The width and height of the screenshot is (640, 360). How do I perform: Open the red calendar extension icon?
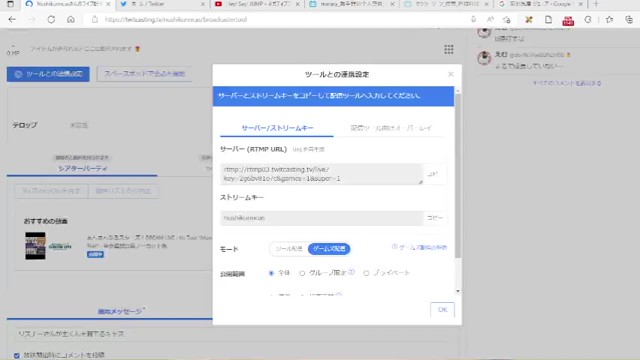coord(568,20)
